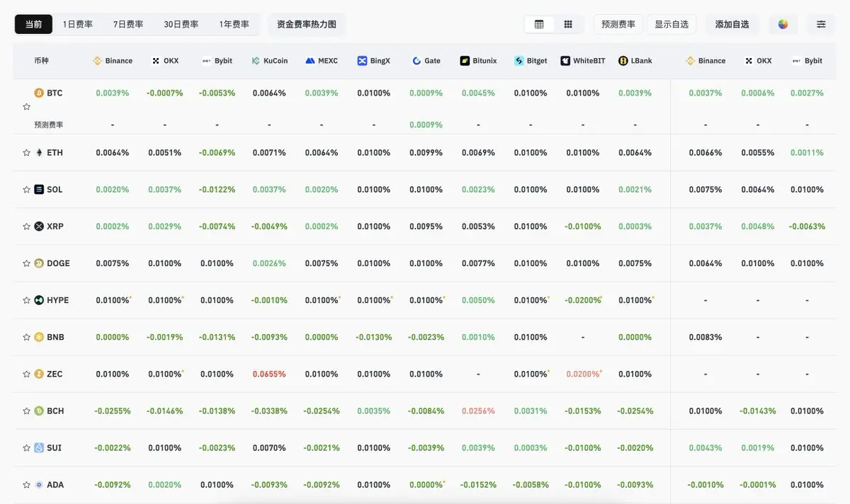This screenshot has height=504, width=850.
Task: Open column settings sliders icon
Action: [x=821, y=24]
